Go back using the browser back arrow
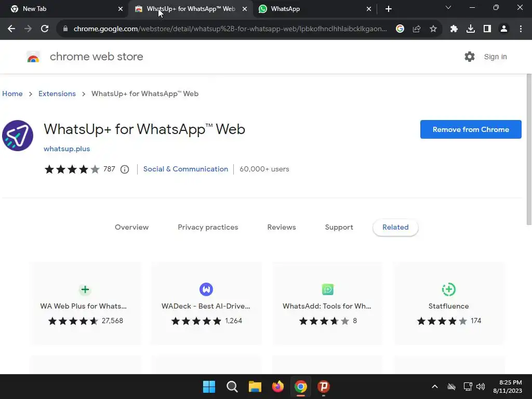Screen dimensions: 532x399 pyautogui.click(x=11, y=29)
